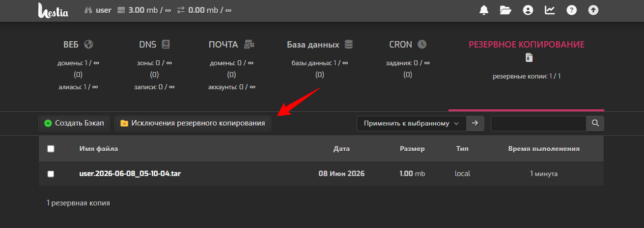Click the ПОЧТА mail icon
The image size is (644, 228).
(x=249, y=44)
